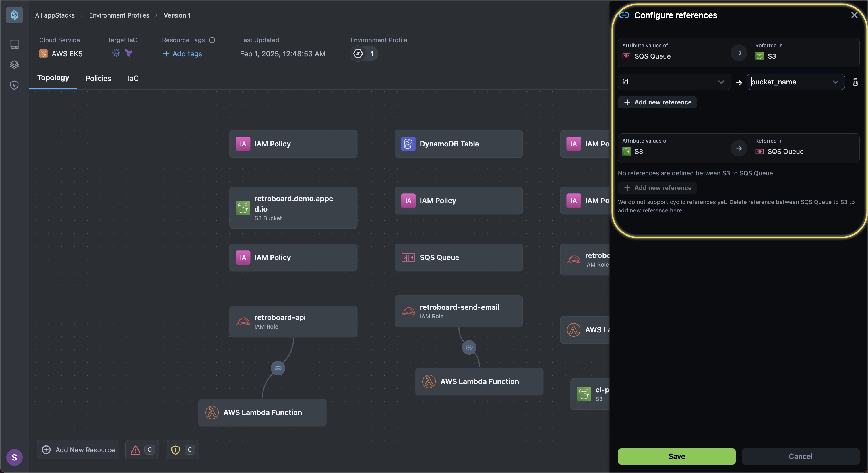Image resolution: width=868 pixels, height=473 pixels.
Task: Close the Configure references panel
Action: point(854,15)
